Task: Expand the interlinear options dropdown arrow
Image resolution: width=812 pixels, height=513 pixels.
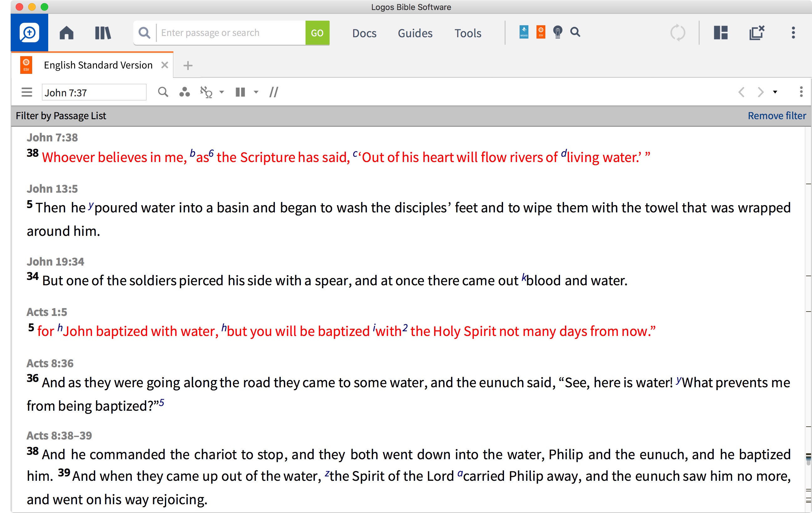Action: point(222,92)
